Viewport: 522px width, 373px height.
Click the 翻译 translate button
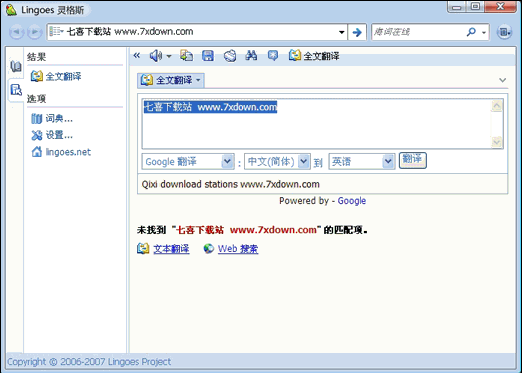pyautogui.click(x=413, y=161)
